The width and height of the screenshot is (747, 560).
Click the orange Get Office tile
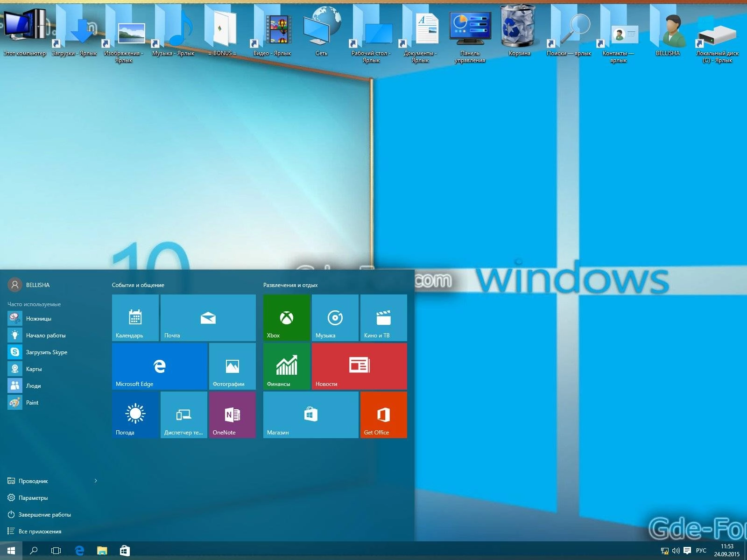pyautogui.click(x=384, y=415)
